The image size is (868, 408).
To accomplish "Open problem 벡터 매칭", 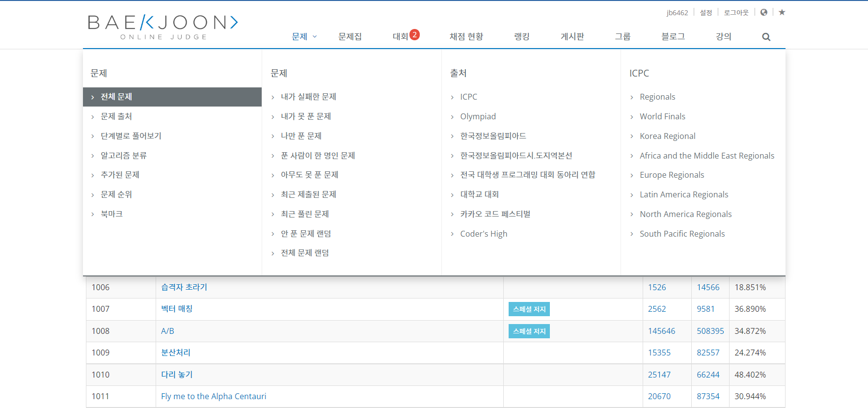I will point(177,309).
